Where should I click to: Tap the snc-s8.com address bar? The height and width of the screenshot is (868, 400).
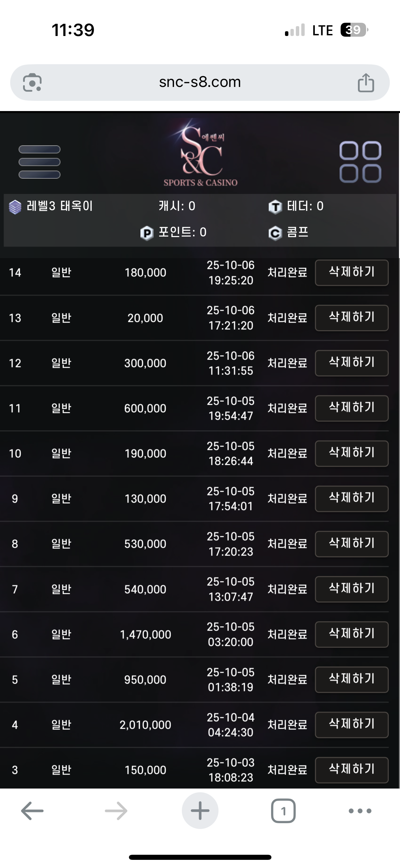[200, 83]
